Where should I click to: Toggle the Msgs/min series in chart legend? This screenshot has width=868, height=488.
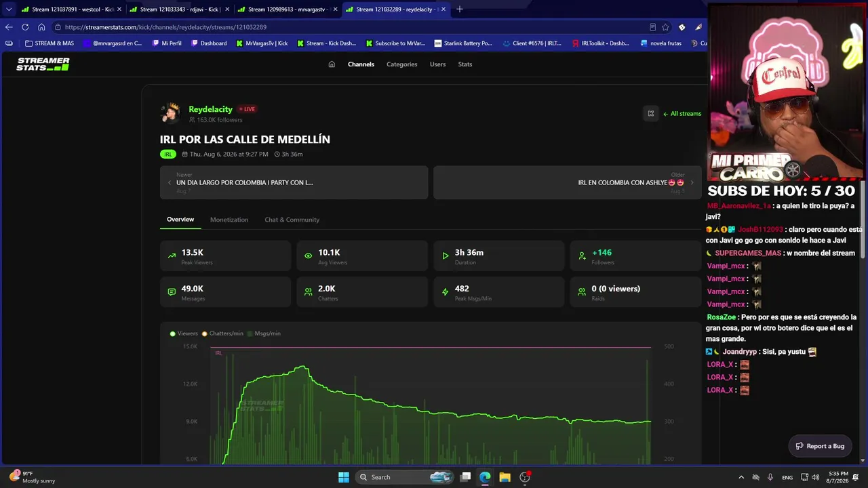click(x=264, y=333)
